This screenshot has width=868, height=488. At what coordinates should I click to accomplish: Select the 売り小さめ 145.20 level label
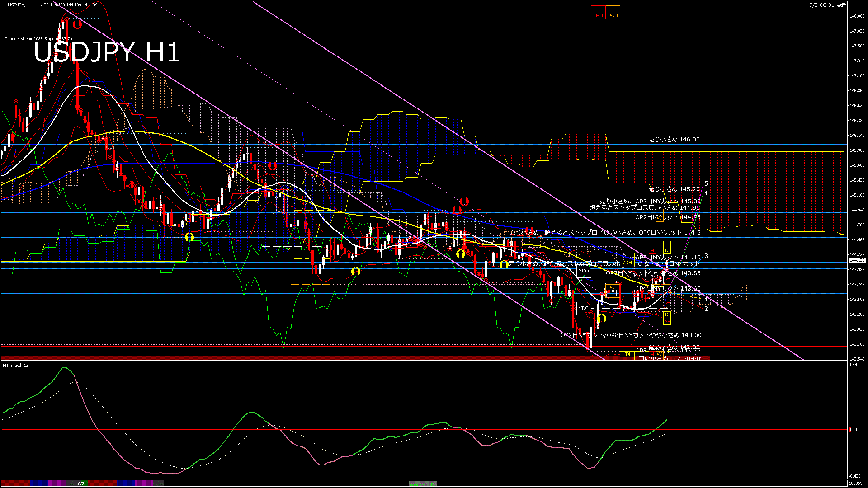pyautogui.click(x=674, y=189)
